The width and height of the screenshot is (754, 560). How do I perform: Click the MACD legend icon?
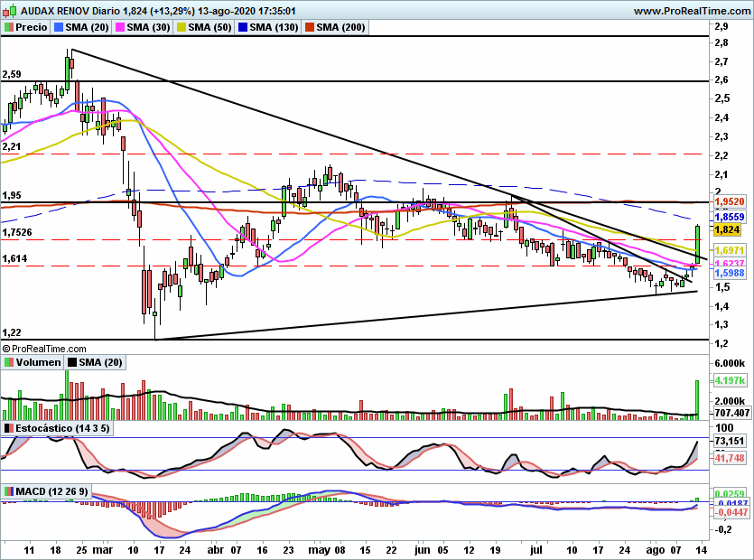tap(8, 491)
